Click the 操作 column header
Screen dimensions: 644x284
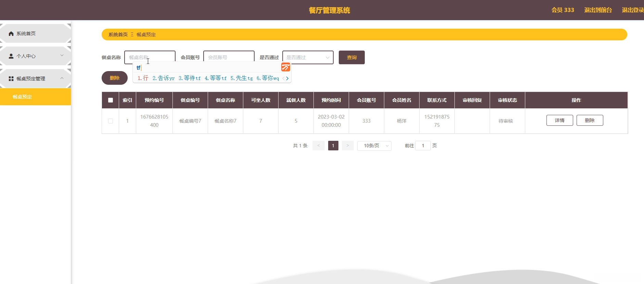[x=576, y=100]
